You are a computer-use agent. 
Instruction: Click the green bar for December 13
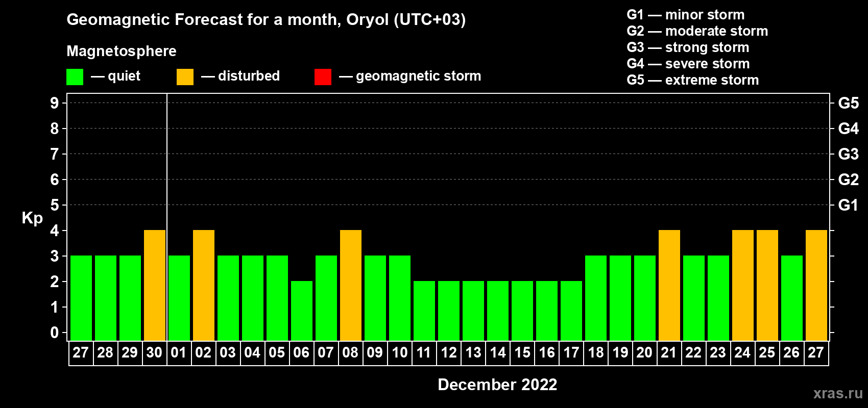coord(473,311)
